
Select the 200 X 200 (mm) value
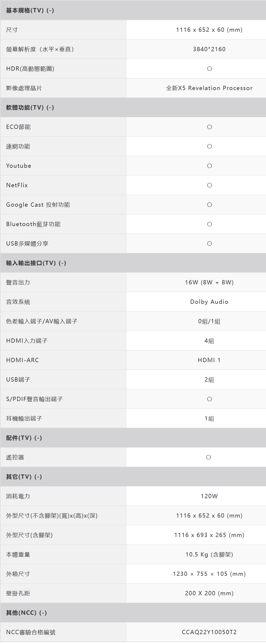209,594
